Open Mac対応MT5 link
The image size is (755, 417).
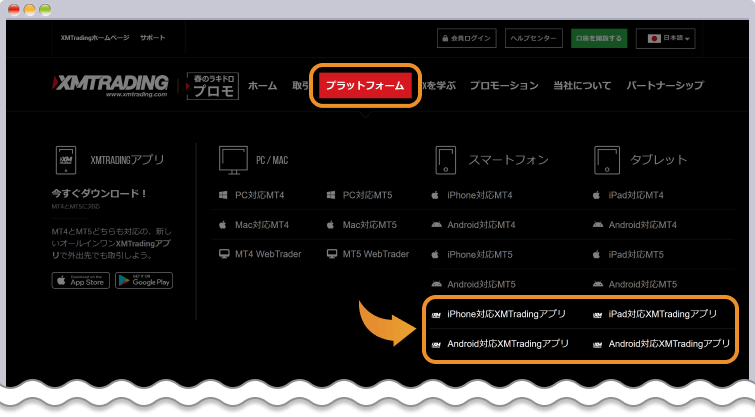[x=370, y=225]
